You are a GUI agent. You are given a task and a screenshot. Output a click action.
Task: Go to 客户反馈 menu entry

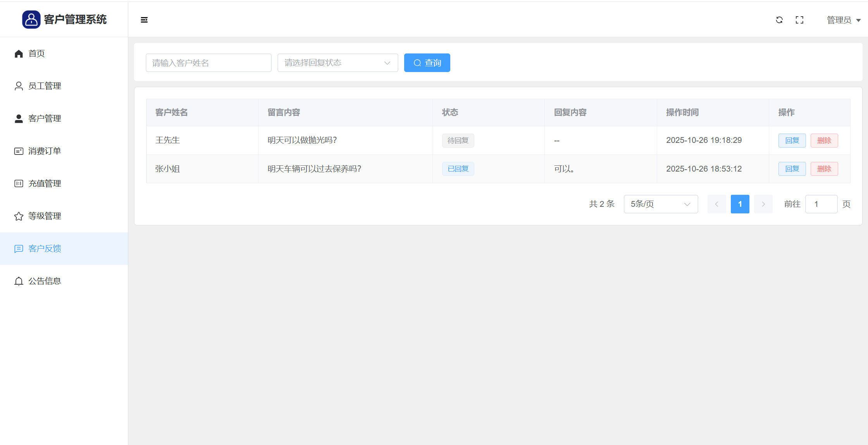(x=45, y=249)
